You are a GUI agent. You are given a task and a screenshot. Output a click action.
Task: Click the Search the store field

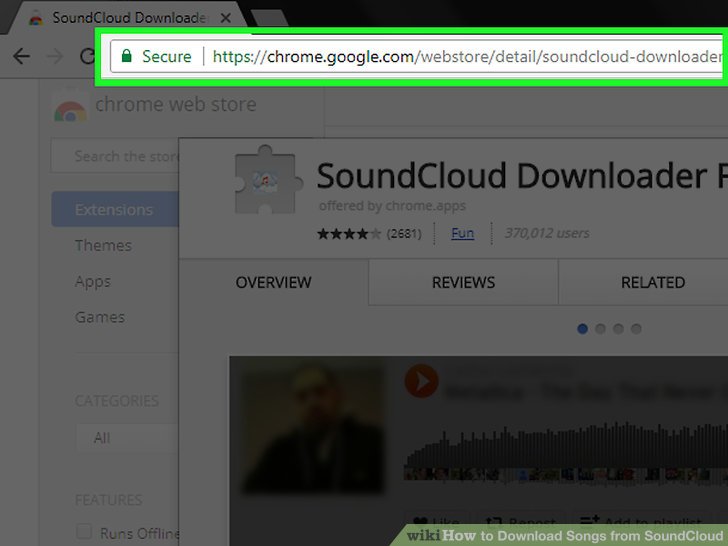tap(115, 156)
